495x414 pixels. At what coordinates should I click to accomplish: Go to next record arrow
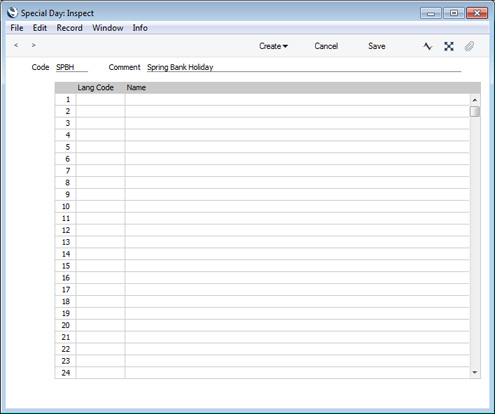tap(33, 45)
